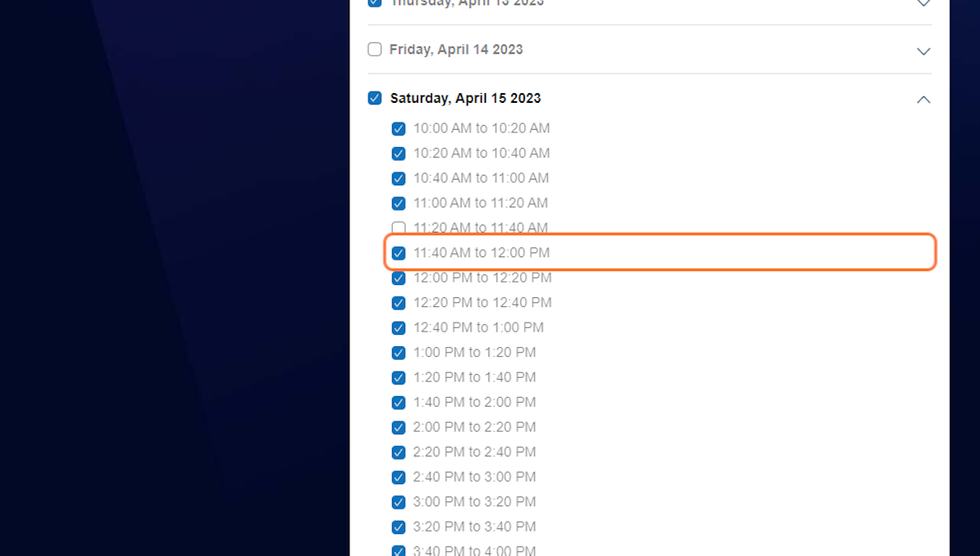Viewport: 980px width, 556px height.
Task: Enable the 11:20 AM to 11:40 AM slot
Action: pyautogui.click(x=399, y=228)
